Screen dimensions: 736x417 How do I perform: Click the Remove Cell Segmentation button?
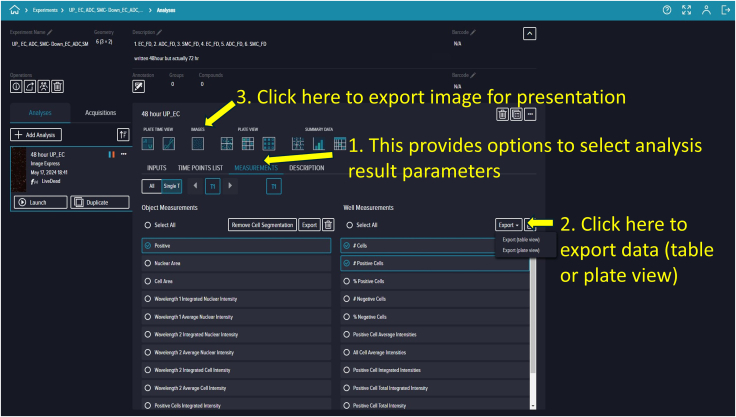point(262,225)
